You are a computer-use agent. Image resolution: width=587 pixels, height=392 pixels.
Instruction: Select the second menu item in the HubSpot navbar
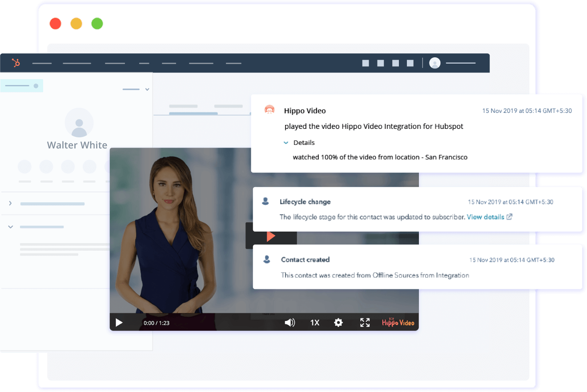tap(77, 63)
